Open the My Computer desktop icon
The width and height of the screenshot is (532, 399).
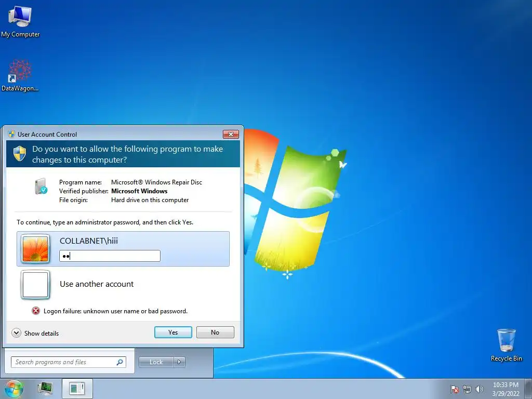[x=20, y=21]
